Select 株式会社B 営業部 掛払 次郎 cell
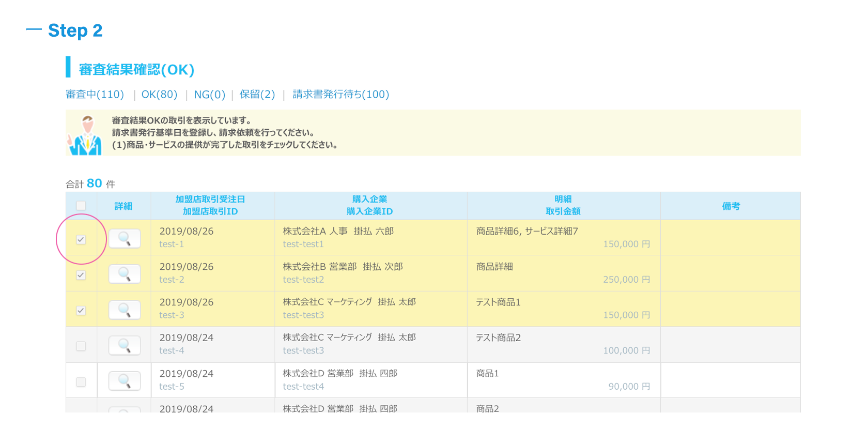 pos(343,267)
